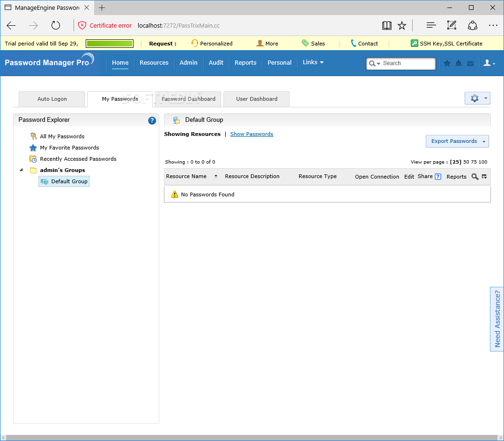
Task: Click the Sales request link
Action: (313, 44)
